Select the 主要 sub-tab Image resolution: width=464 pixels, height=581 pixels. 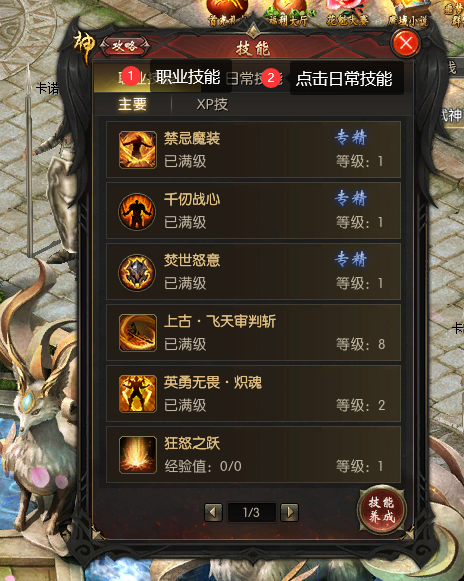coord(132,104)
